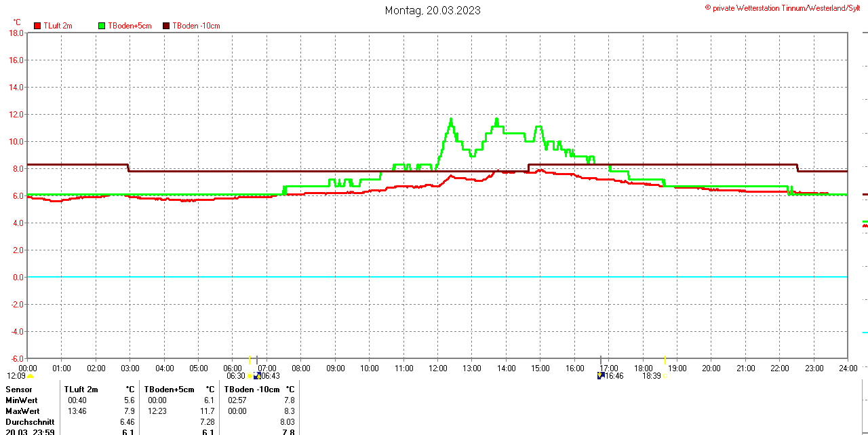Click the red TLuft 2m legend swatch
This screenshot has width=868, height=435.
(x=37, y=26)
